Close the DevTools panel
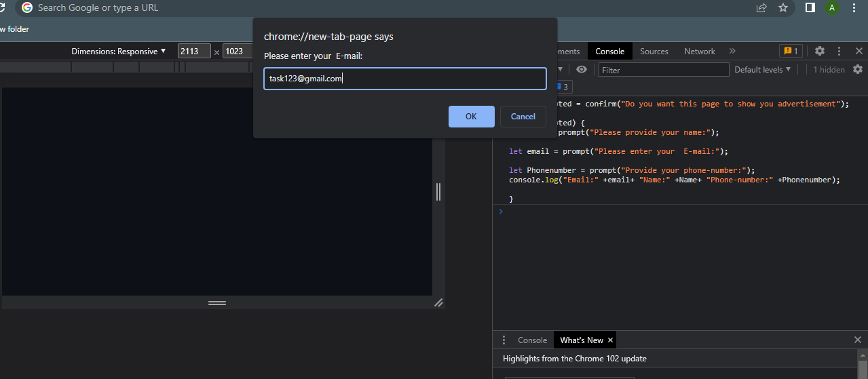 tap(858, 52)
